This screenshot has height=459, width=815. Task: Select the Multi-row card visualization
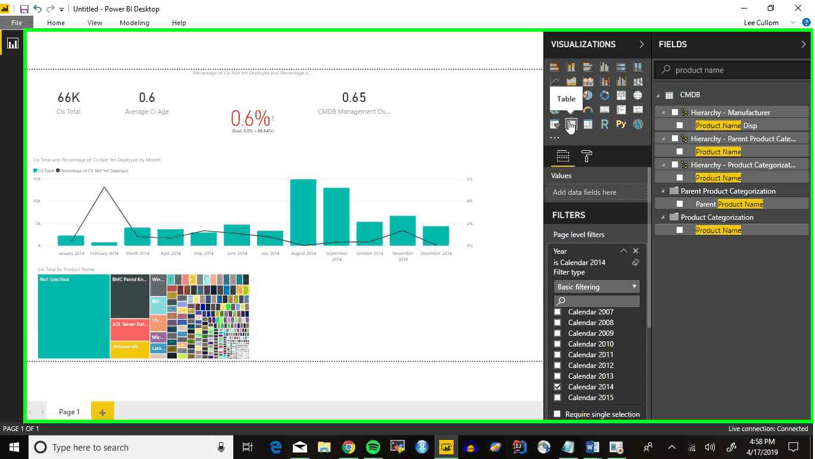[621, 110]
